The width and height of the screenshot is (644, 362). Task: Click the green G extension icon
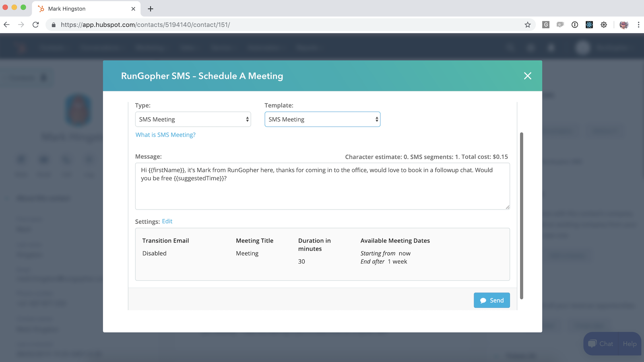pos(546,25)
